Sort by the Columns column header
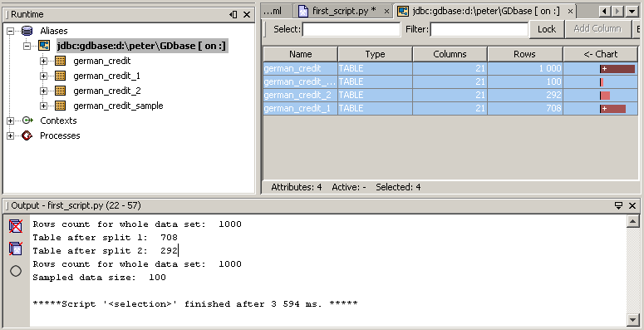This screenshot has width=644, height=330. pos(450,54)
